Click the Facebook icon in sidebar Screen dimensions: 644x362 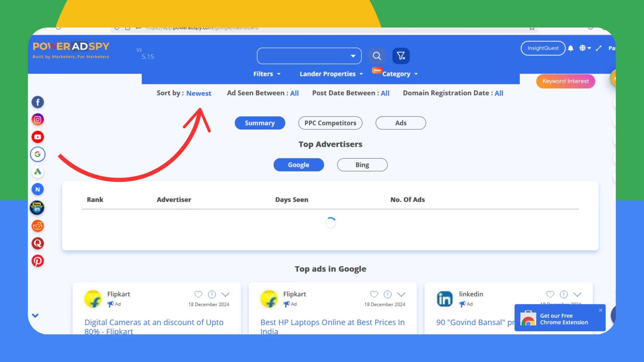pyautogui.click(x=37, y=102)
